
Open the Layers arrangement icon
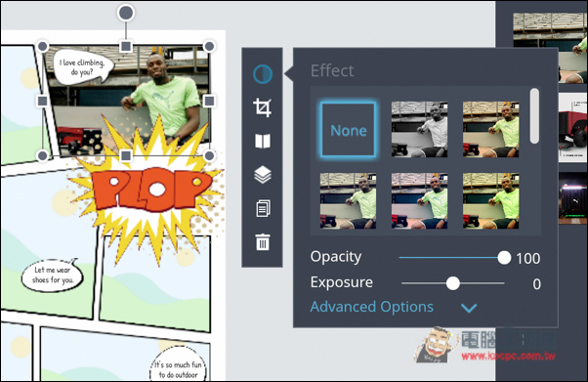(x=263, y=175)
